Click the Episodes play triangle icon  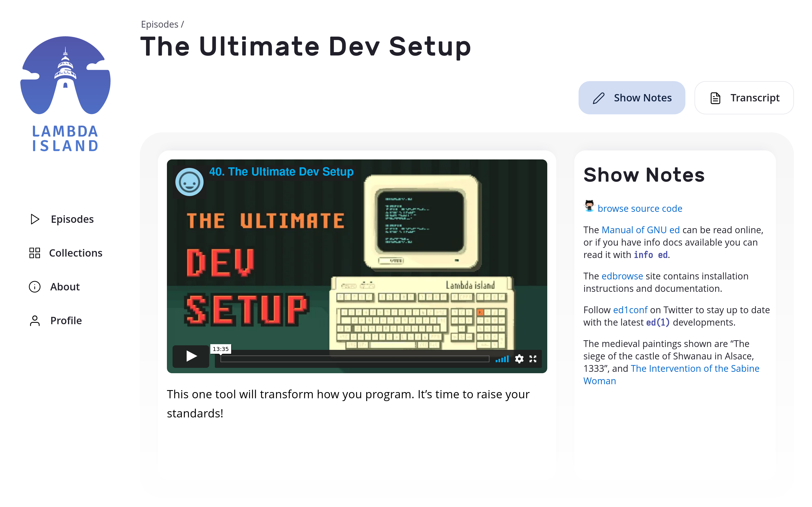pos(35,219)
